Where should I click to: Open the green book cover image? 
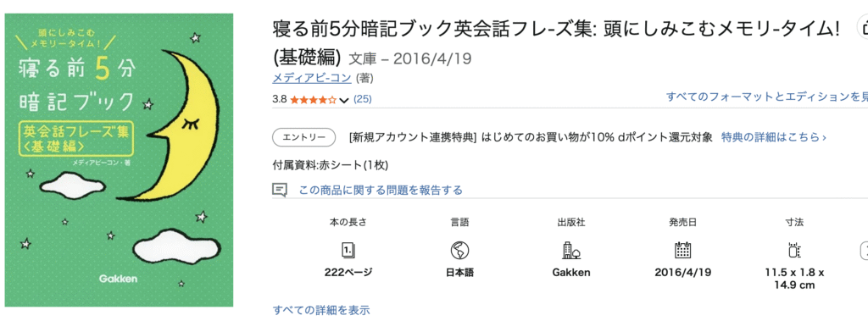click(x=119, y=160)
